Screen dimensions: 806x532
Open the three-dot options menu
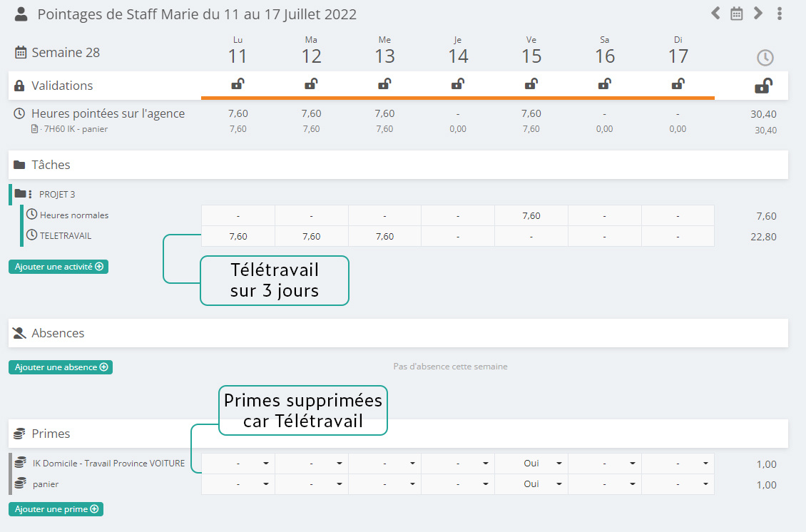[x=780, y=13]
